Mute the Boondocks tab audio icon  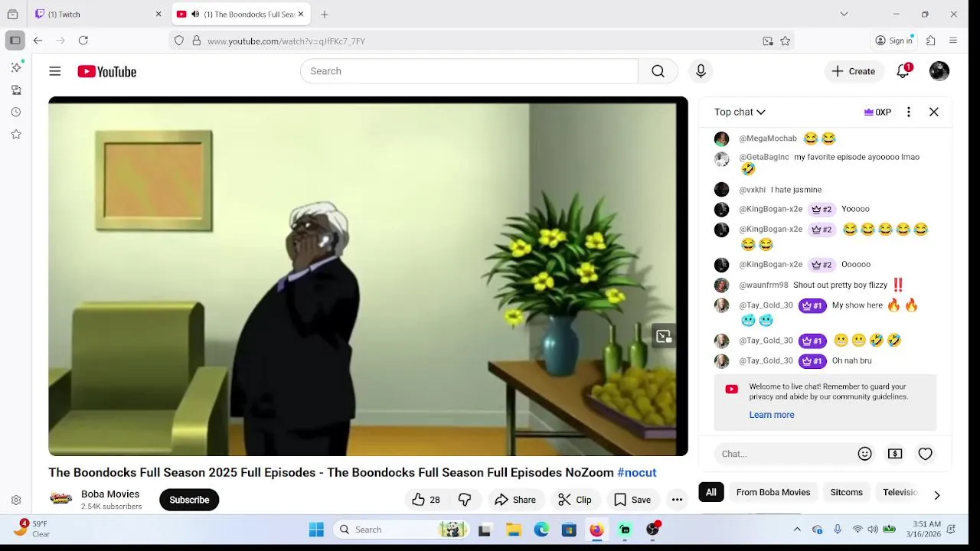[195, 14]
